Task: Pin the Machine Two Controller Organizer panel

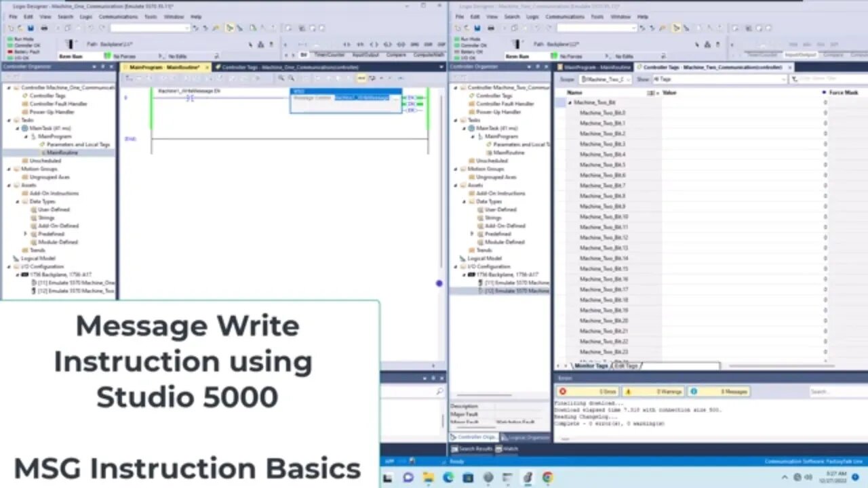Action: click(536, 67)
